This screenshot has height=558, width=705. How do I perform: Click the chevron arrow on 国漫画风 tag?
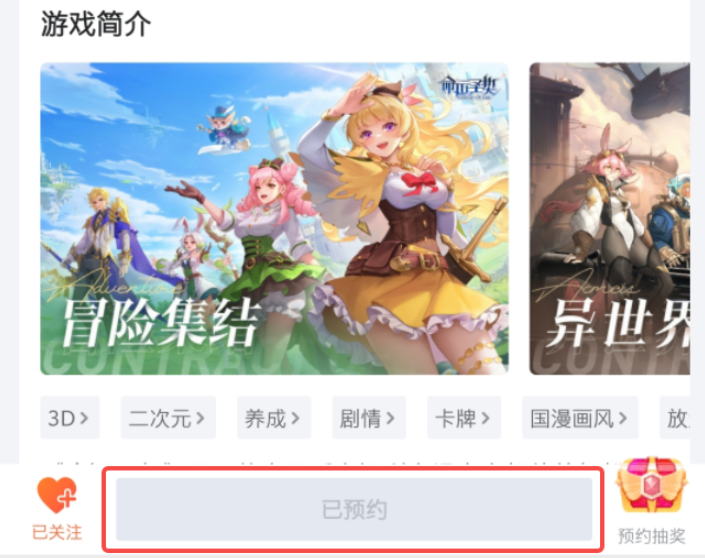tap(623, 418)
